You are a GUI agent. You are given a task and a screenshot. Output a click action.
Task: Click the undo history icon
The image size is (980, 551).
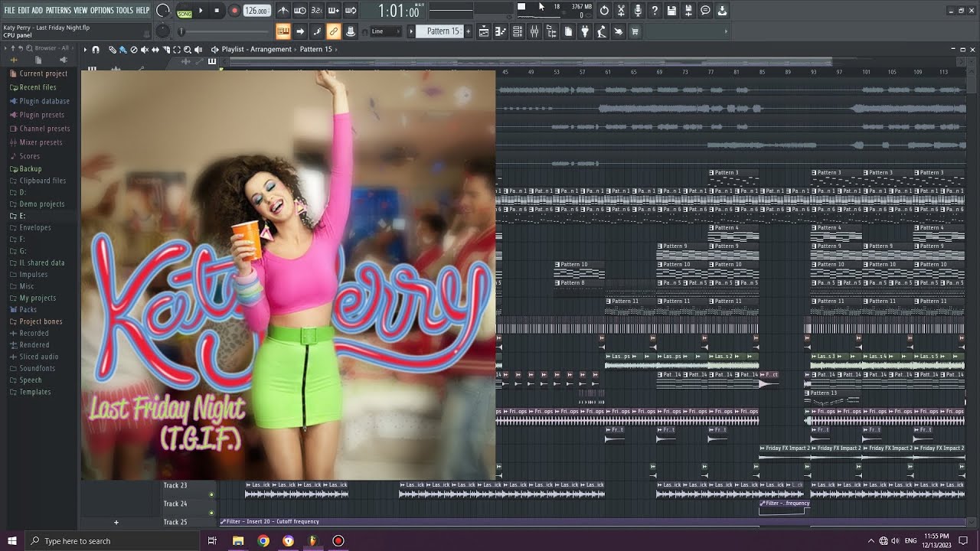tap(604, 11)
